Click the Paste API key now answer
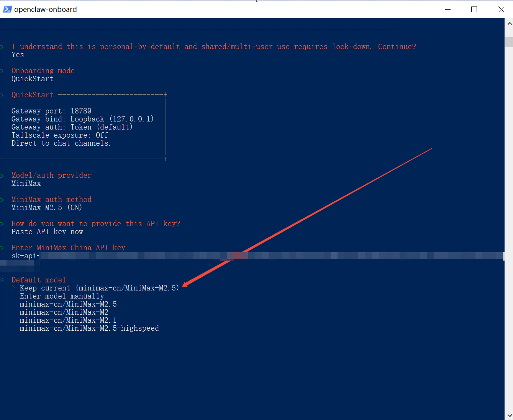Screen dimensions: 513x420 coord(47,232)
